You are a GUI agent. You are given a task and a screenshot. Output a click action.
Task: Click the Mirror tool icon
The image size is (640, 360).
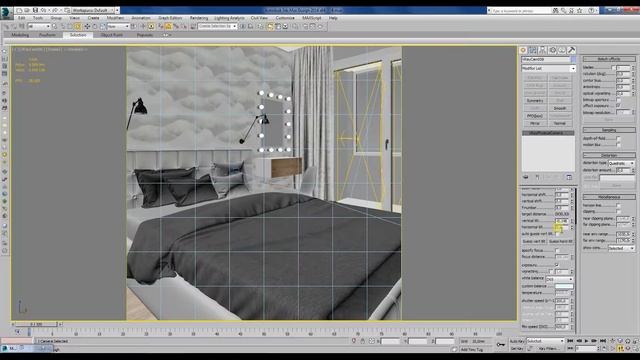tap(242, 27)
